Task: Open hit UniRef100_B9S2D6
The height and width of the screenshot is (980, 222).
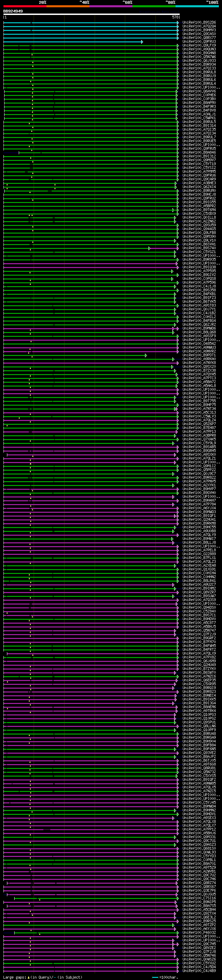Action: coord(199,23)
